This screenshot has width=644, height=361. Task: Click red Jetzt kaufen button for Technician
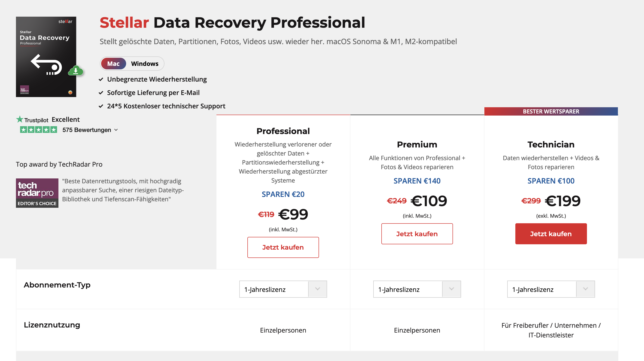tap(551, 234)
